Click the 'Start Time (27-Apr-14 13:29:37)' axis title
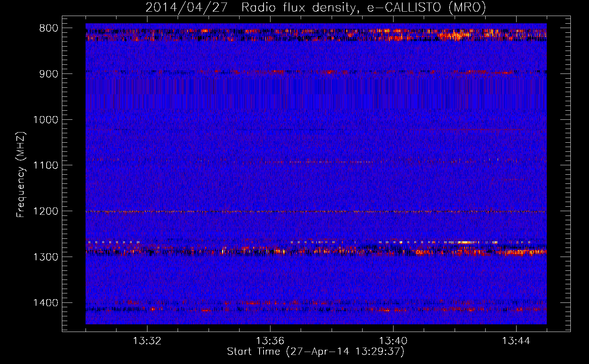589x364 pixels. pos(316,352)
